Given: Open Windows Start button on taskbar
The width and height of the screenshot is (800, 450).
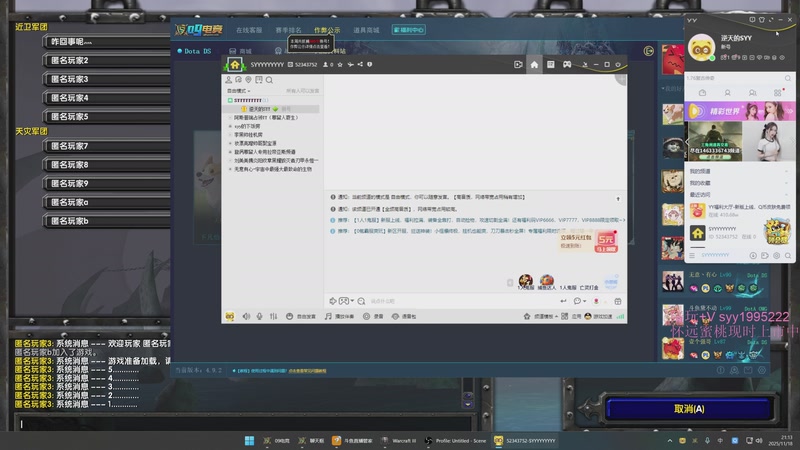Looking at the screenshot, I should 249,440.
